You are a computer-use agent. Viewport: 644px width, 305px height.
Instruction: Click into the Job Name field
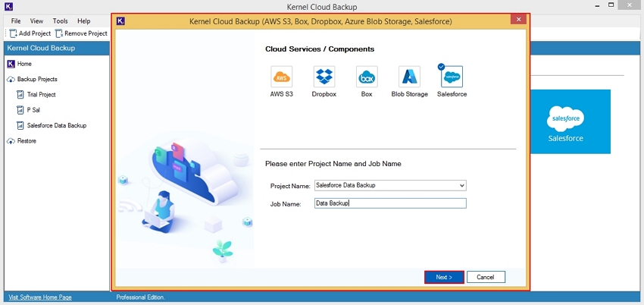click(390, 203)
